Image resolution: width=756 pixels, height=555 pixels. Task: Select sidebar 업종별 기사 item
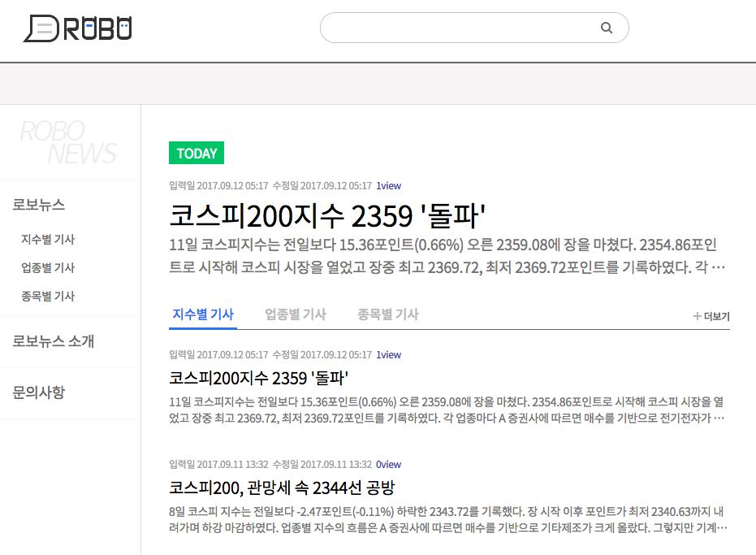tap(48, 268)
